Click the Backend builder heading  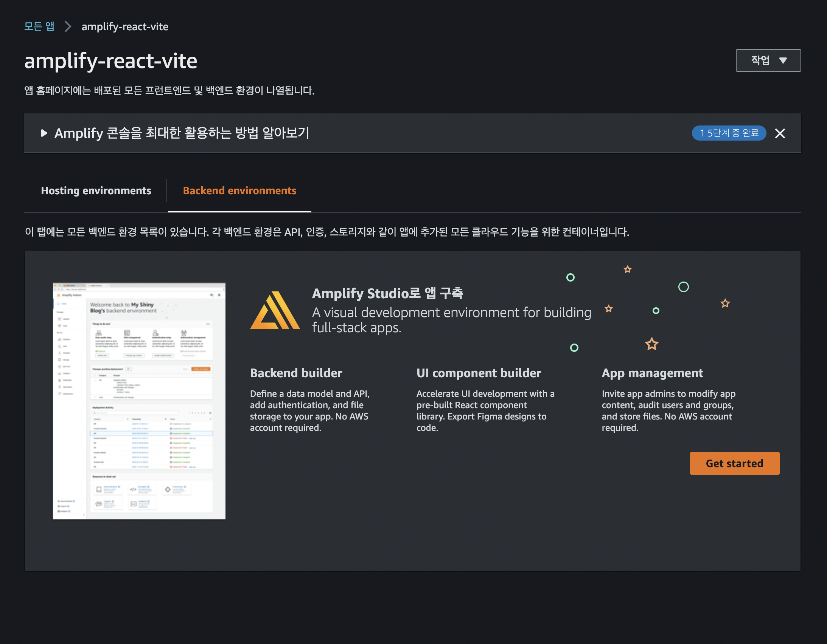pos(296,373)
